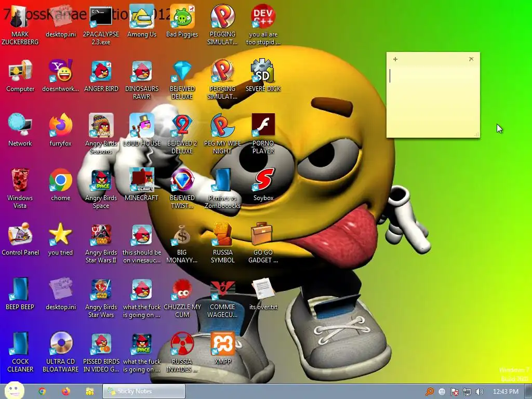Screen dimensions: 532x399
Task: Open the network tray icon
Action: [467, 392]
